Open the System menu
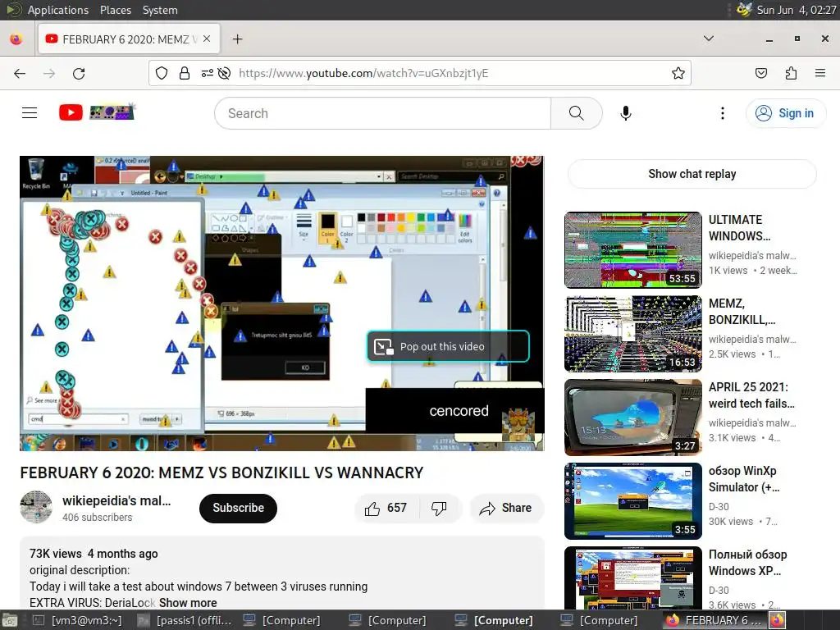Viewport: 840px width, 630px height. click(x=160, y=10)
